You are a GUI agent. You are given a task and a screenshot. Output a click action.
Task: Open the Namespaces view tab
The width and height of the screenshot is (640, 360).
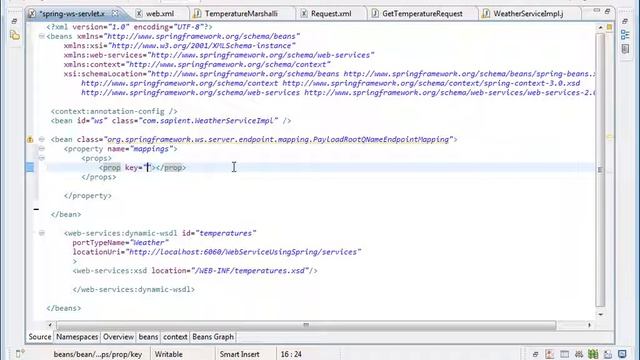[77, 337]
